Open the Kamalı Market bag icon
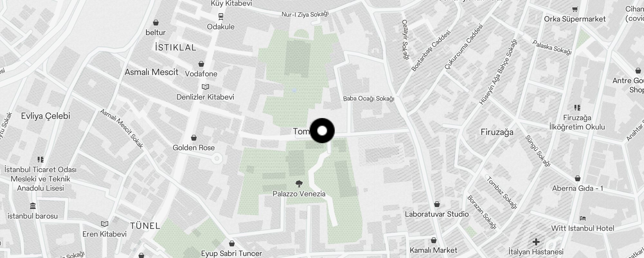Image resolution: width=644 pixels, height=258 pixels. [434, 240]
